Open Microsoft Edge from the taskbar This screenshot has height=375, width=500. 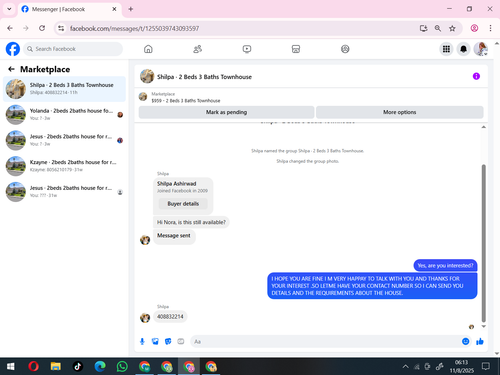[100, 367]
